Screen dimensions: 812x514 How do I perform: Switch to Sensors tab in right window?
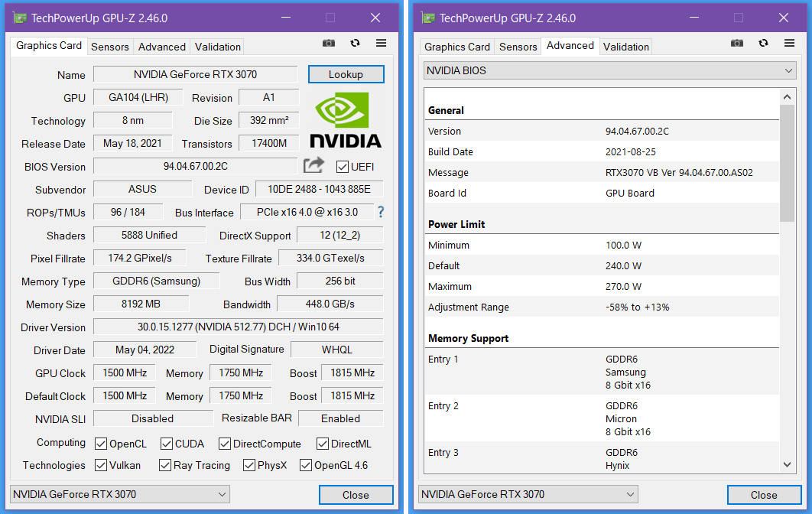tap(518, 47)
